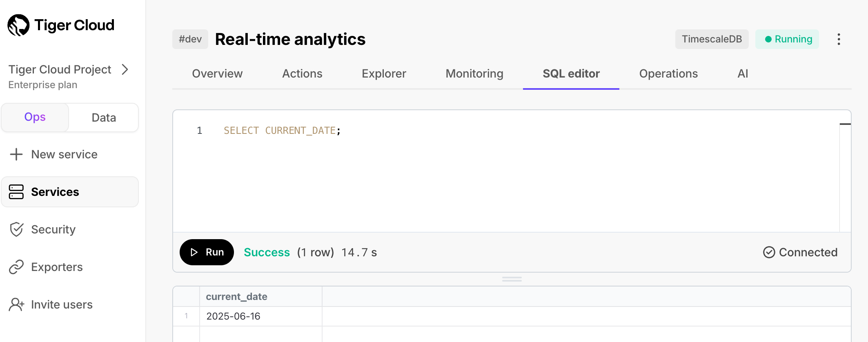The height and width of the screenshot is (342, 868).
Task: Select the 2025-06-16 result cell
Action: [261, 316]
